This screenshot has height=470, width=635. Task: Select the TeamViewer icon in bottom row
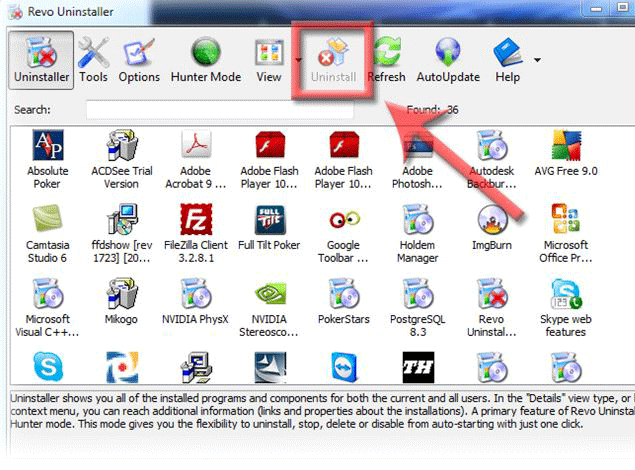click(344, 367)
